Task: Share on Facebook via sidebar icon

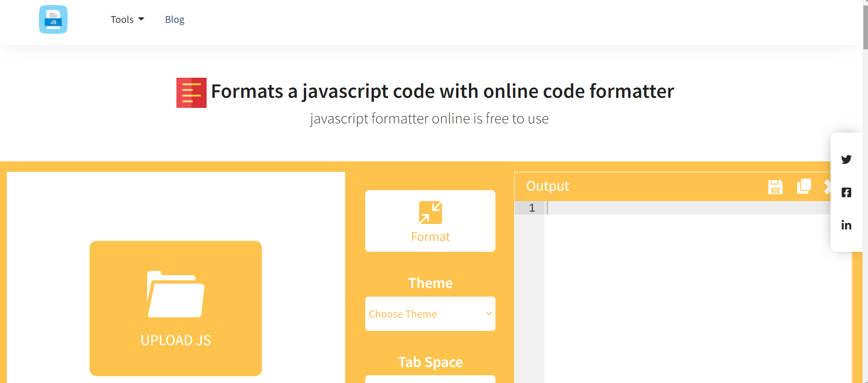Action: (846, 192)
